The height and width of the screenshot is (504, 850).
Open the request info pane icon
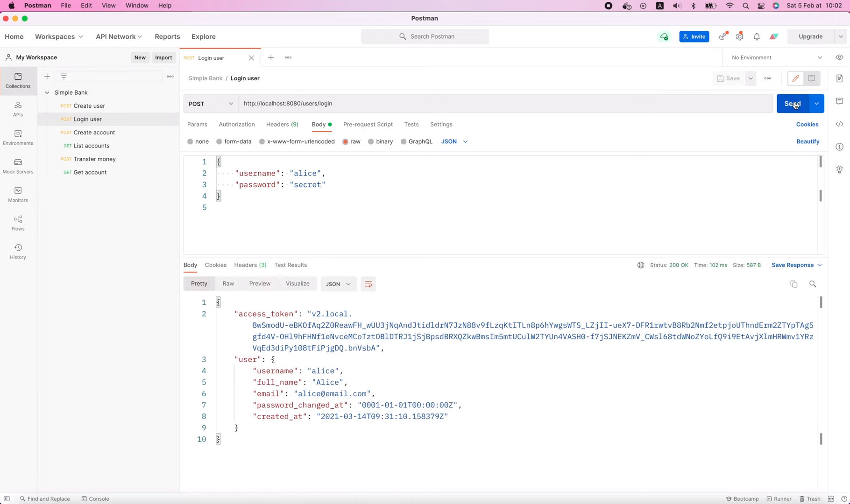pos(840,147)
